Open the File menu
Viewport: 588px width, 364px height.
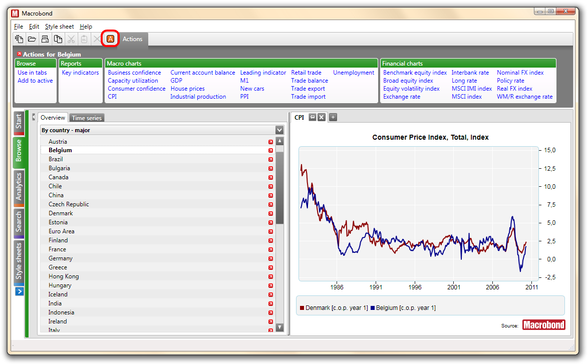click(x=19, y=26)
